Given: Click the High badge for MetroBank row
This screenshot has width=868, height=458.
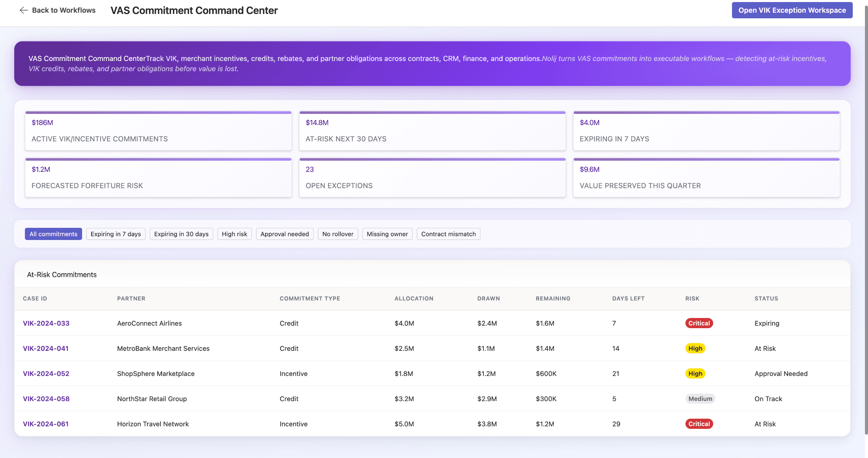Looking at the screenshot, I should 695,348.
